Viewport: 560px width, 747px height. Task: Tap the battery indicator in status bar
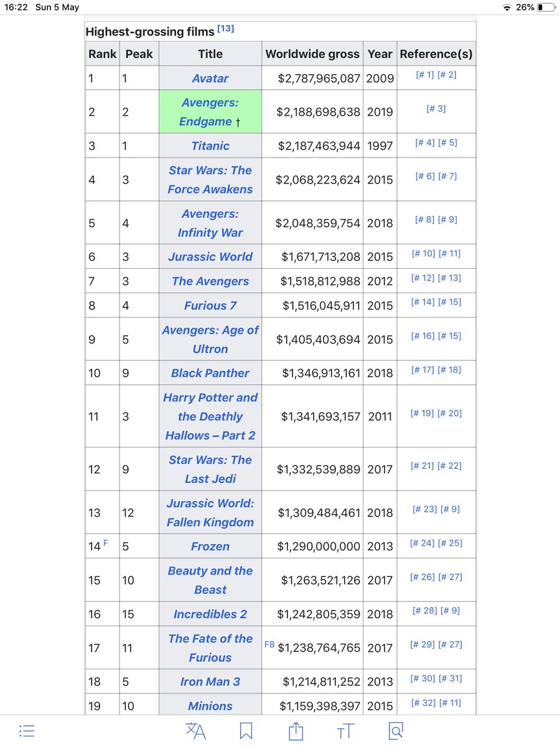coord(546,7)
